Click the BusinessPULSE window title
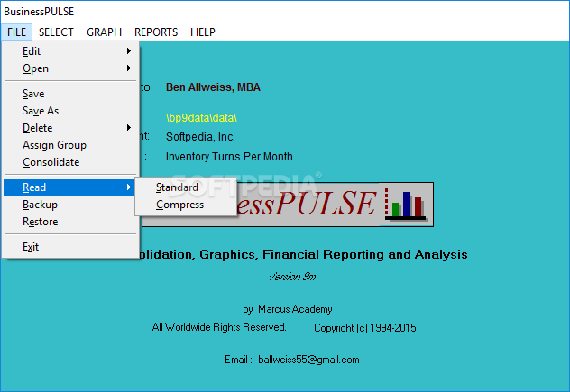 click(39, 12)
